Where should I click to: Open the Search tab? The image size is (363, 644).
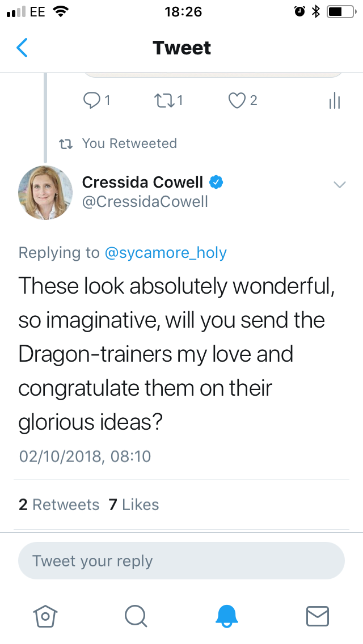(136, 615)
